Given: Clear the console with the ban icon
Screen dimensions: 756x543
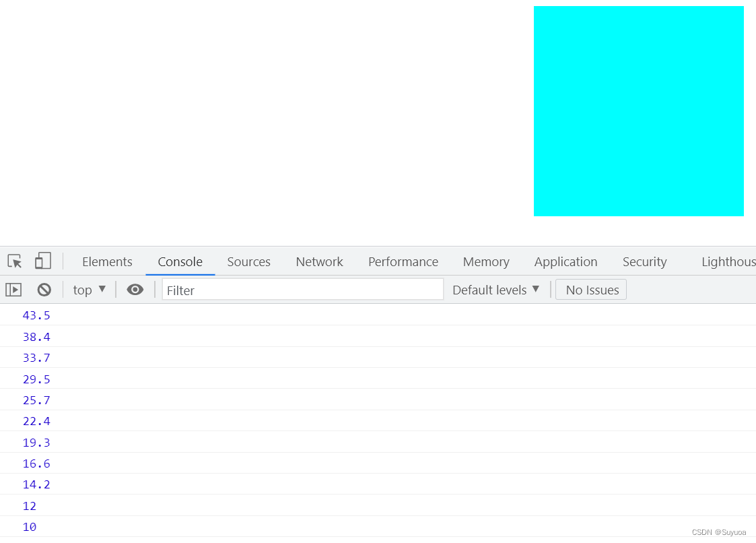Looking at the screenshot, I should (44, 290).
